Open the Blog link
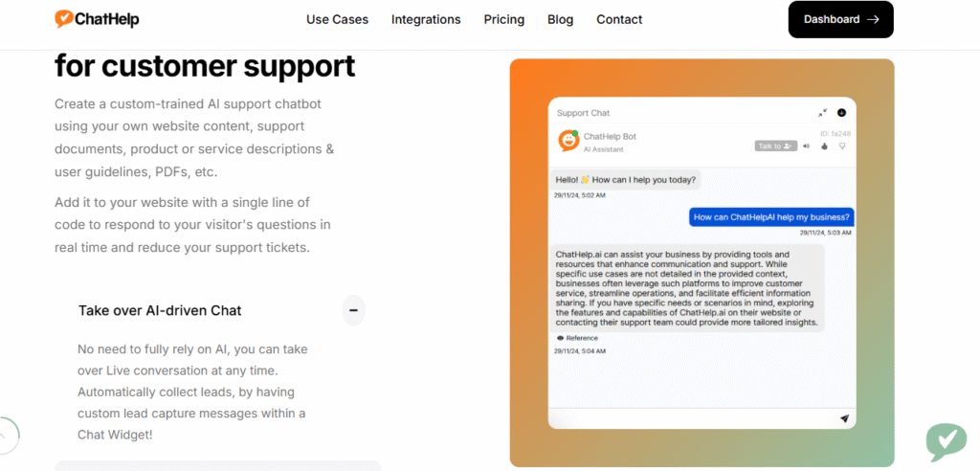Image resolution: width=980 pixels, height=471 pixels. pos(561,19)
